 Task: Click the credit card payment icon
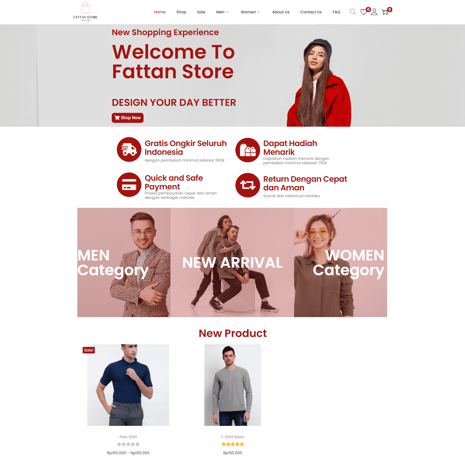pyautogui.click(x=129, y=185)
